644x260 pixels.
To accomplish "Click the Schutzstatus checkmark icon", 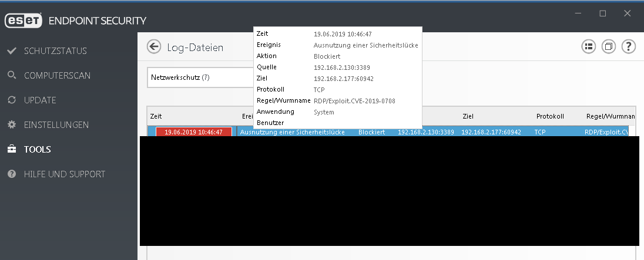I will coord(12,51).
